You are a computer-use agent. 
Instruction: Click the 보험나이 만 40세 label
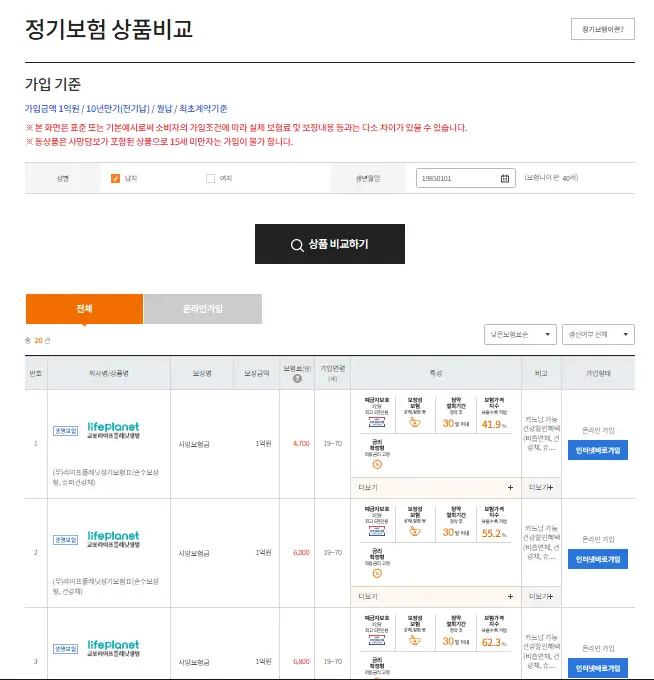point(551,178)
